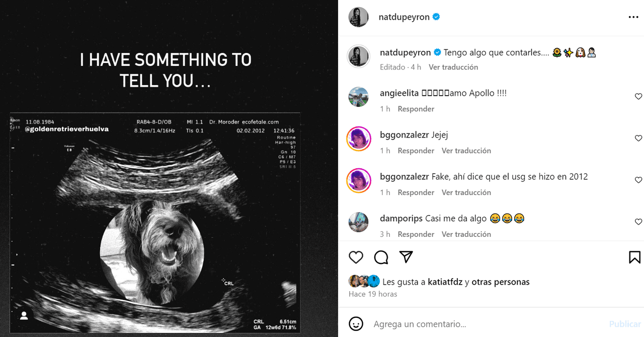
Task: Like the post with the heart icon
Action: (356, 257)
